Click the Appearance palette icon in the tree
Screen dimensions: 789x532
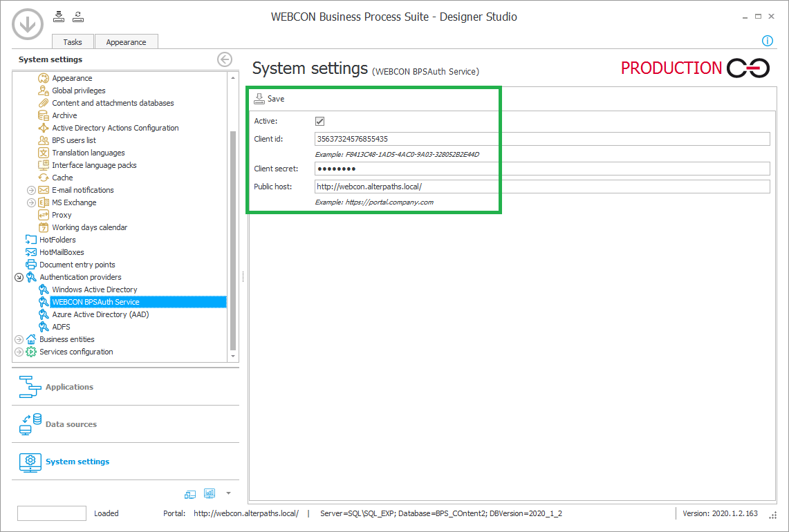coord(44,78)
